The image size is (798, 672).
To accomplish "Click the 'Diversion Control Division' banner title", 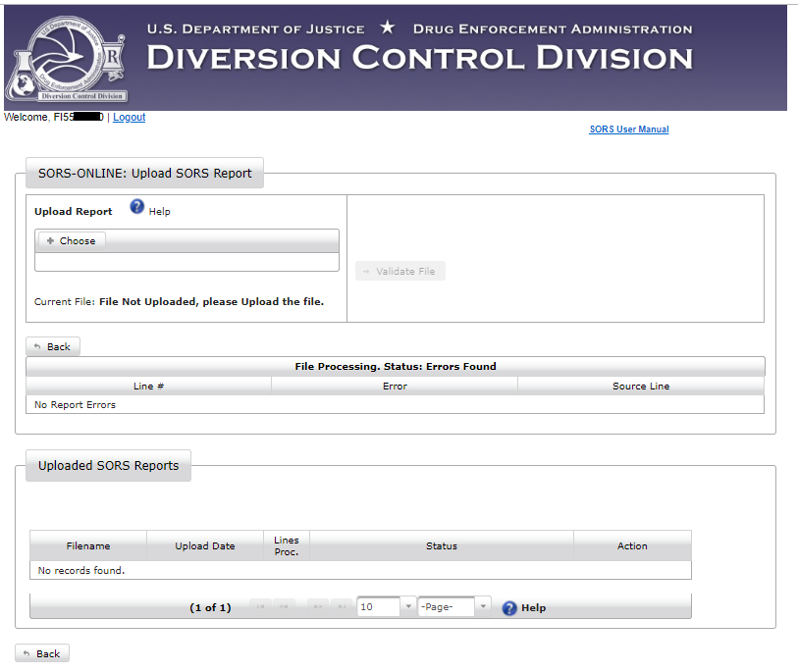I will click(420, 58).
